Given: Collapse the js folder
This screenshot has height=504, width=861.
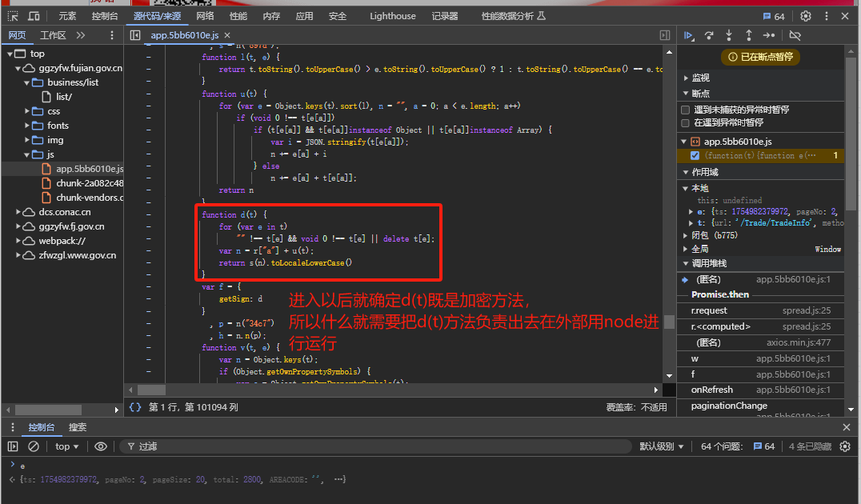Looking at the screenshot, I should point(27,154).
